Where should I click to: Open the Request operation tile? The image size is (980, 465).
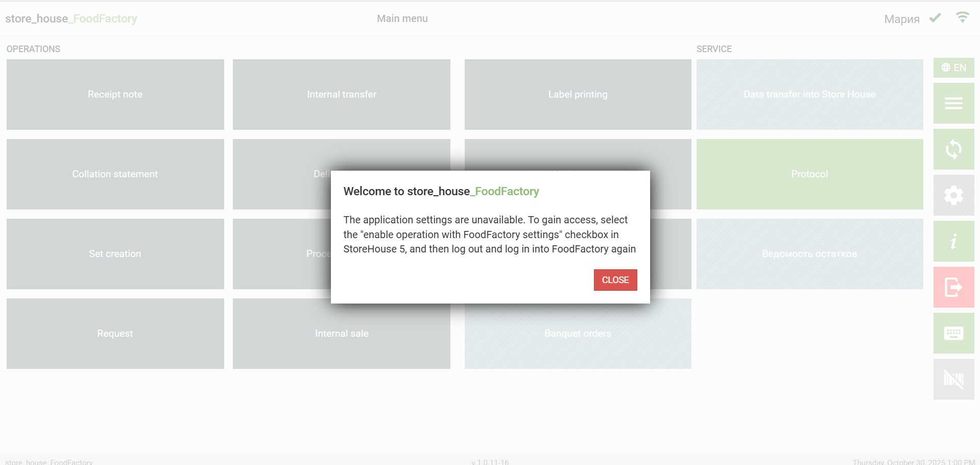115,334
